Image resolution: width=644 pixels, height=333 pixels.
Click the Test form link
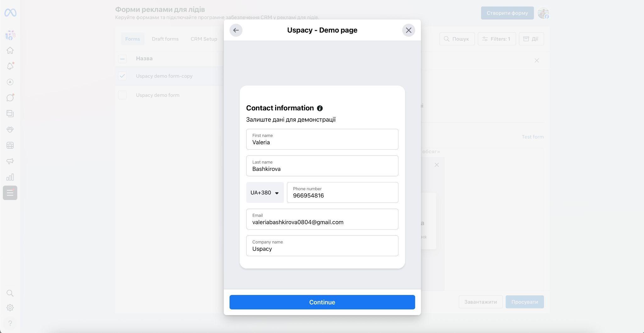[x=532, y=137]
